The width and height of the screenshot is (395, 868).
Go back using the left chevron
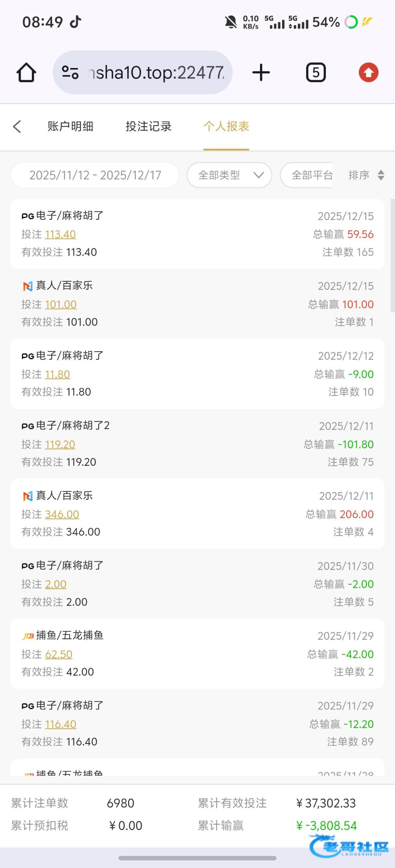coord(17,127)
